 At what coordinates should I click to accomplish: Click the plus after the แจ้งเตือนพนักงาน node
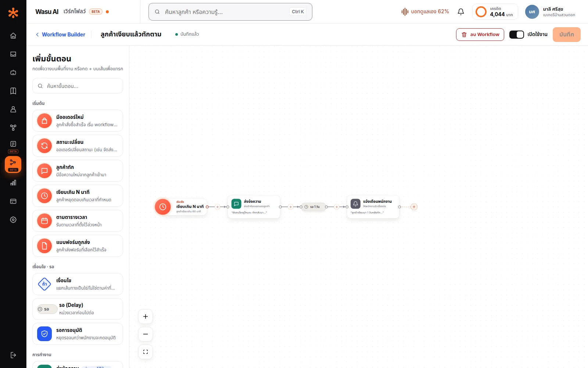[414, 207]
